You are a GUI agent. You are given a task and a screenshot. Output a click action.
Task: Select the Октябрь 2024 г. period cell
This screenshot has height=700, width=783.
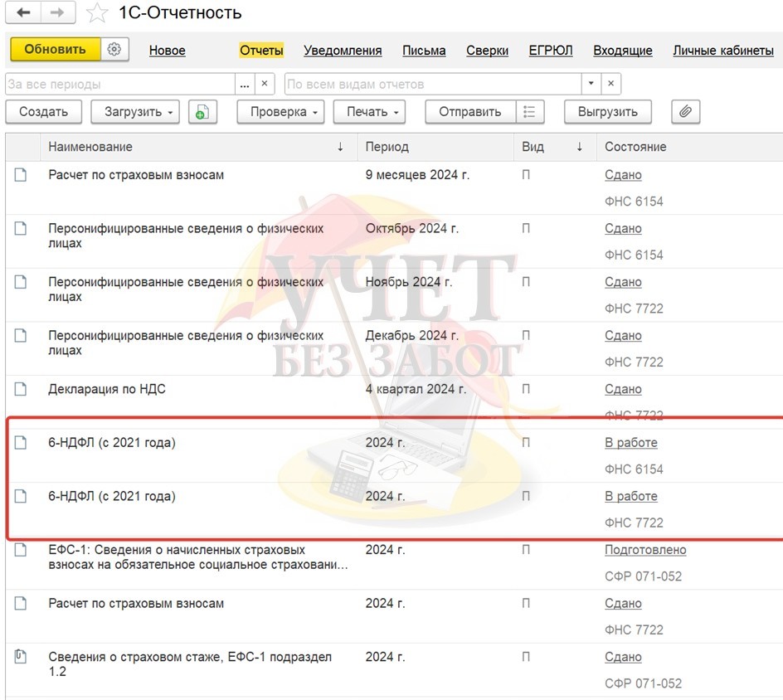pos(412,229)
